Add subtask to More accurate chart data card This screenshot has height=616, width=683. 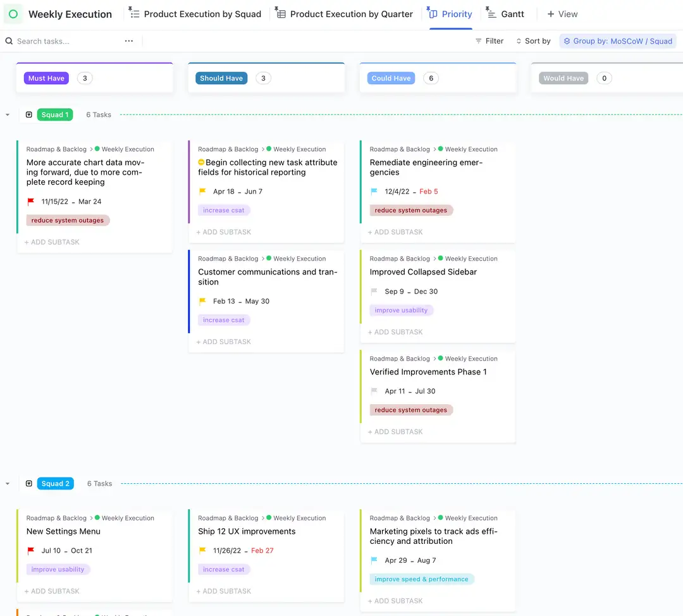[x=52, y=242]
